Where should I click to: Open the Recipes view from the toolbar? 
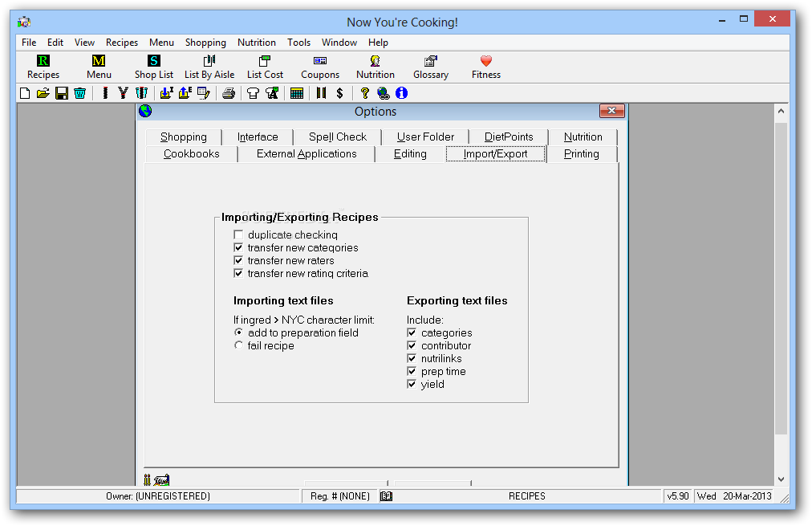[x=43, y=67]
